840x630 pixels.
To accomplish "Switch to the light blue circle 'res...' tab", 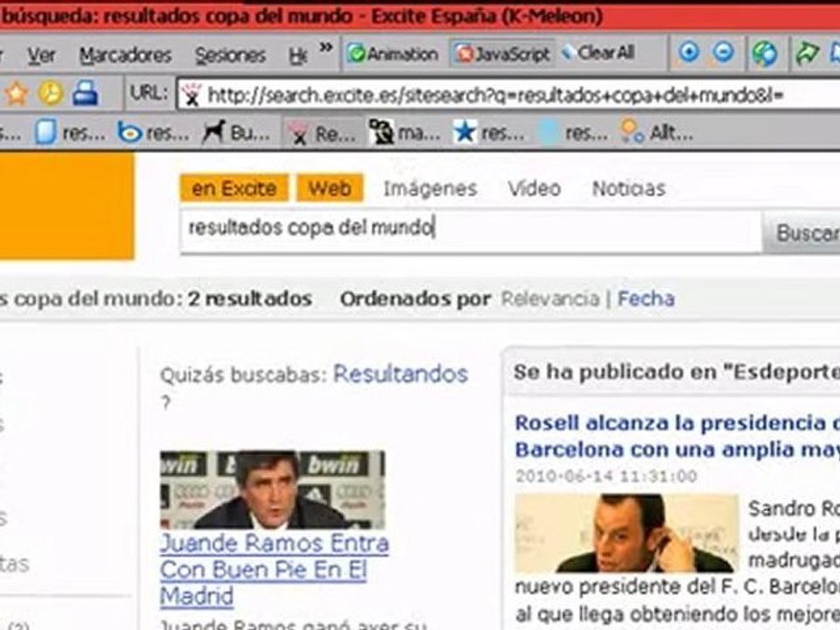I will [x=572, y=133].
